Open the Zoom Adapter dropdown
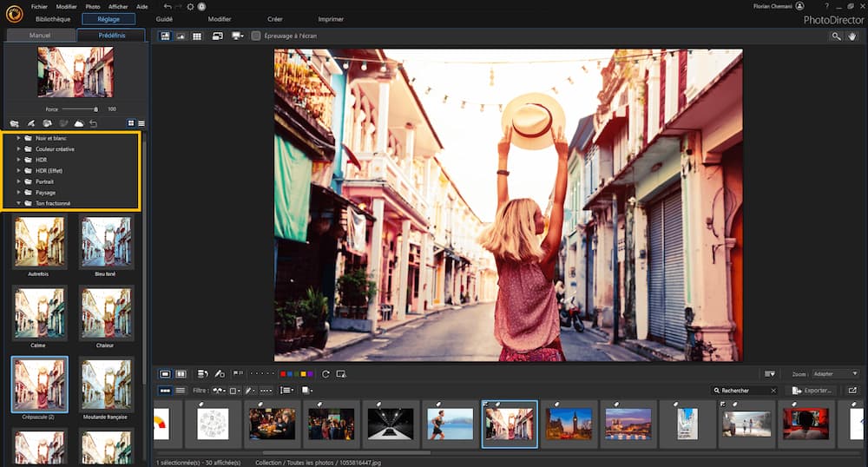Image resolution: width=868 pixels, height=467 pixels. 835,374
